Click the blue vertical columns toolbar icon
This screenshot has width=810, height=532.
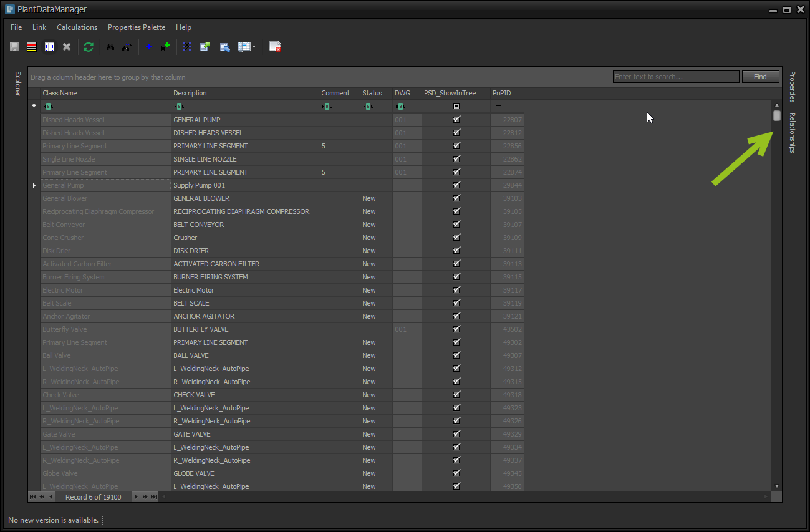tap(49, 47)
